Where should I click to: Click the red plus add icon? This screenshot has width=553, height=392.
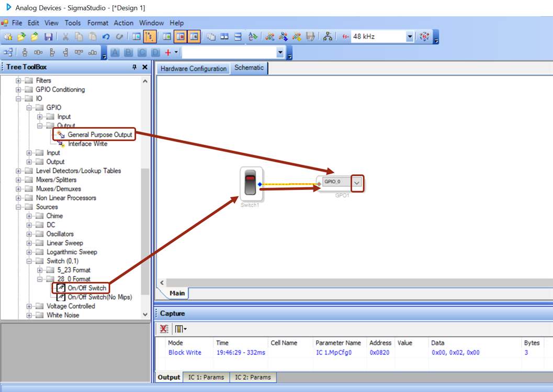(168, 52)
